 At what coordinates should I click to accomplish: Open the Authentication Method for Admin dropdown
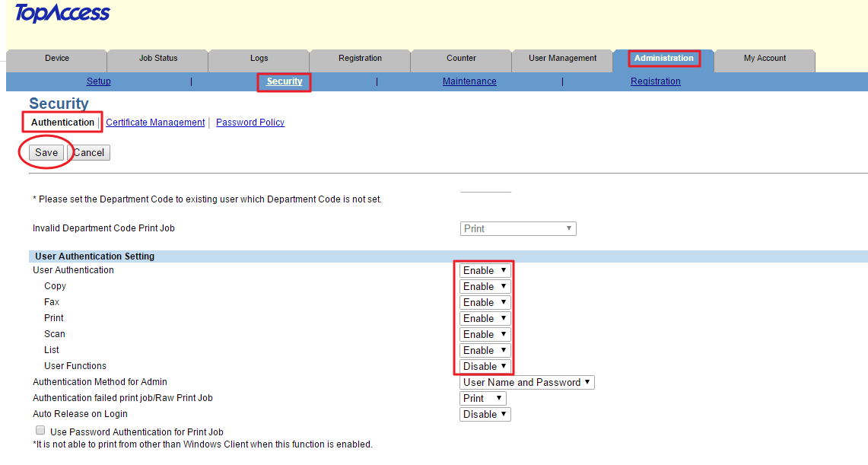pyautogui.click(x=526, y=382)
